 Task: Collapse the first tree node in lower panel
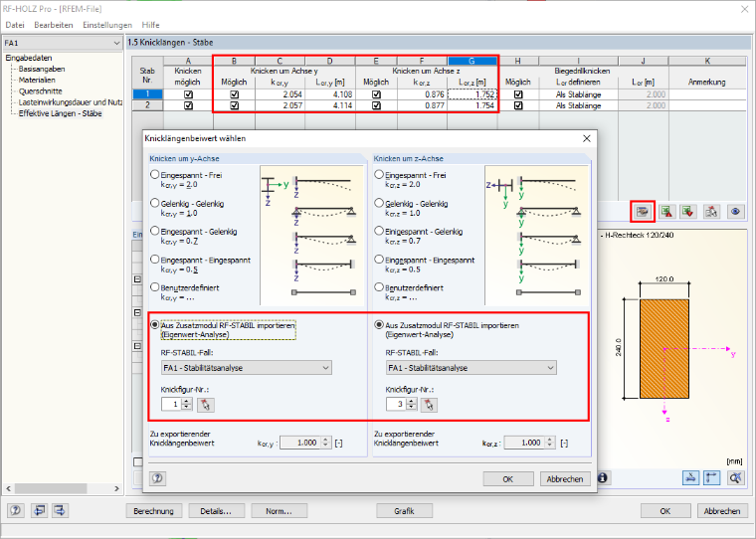tap(137, 279)
